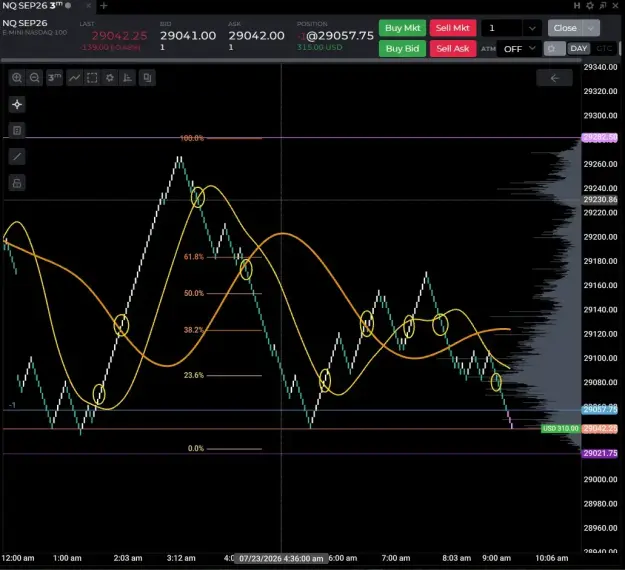The image size is (625, 570).
Task: Expand the Close button dropdown arrow
Action: tap(591, 28)
